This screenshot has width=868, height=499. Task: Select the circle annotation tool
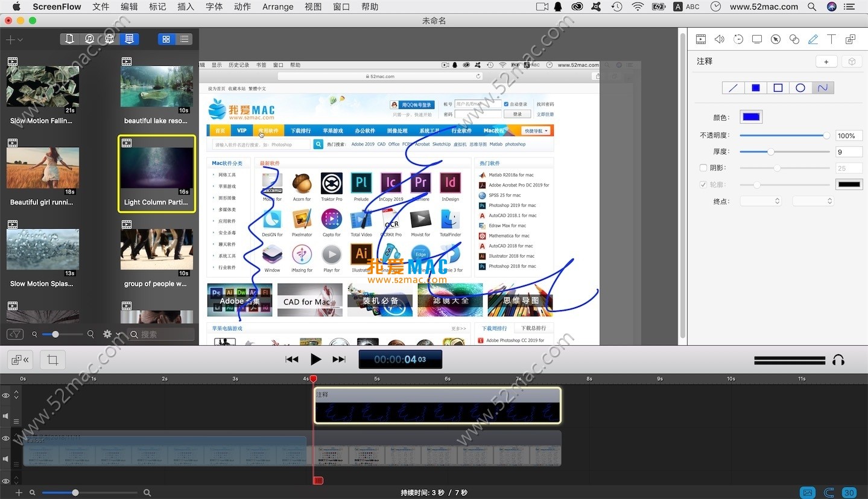tap(800, 88)
